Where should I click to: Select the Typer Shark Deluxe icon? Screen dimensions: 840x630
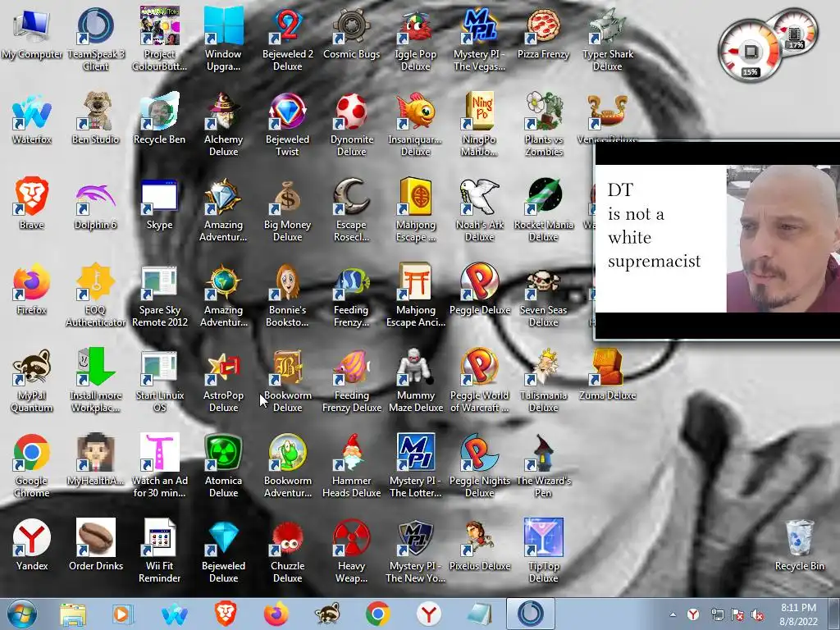pos(608,39)
